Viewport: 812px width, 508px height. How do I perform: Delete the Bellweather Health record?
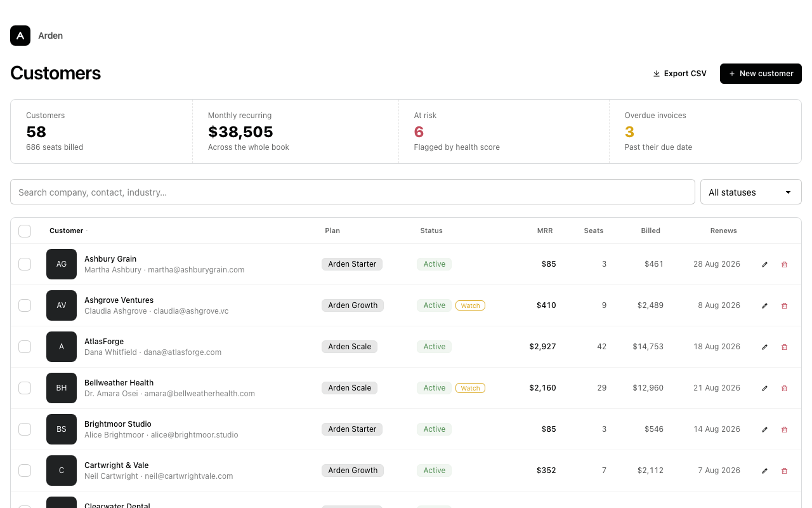(784, 388)
